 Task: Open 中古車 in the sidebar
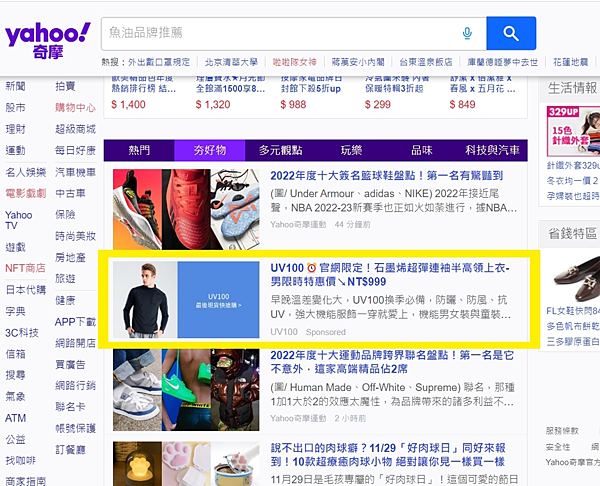click(70, 193)
